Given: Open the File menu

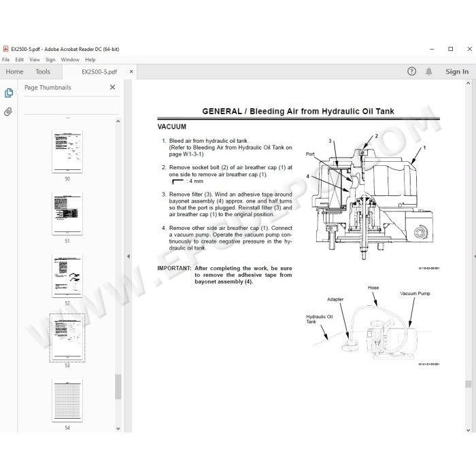Looking at the screenshot, I should pyautogui.click(x=5, y=60).
